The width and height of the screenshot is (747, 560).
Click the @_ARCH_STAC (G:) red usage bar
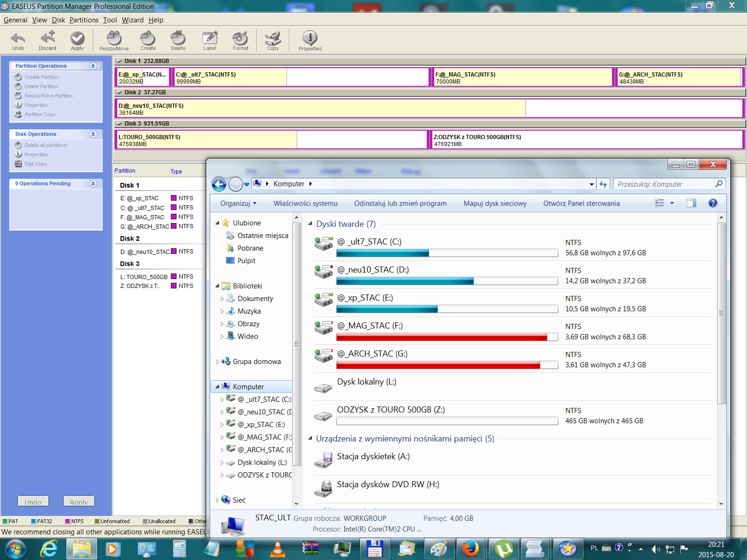click(x=447, y=365)
